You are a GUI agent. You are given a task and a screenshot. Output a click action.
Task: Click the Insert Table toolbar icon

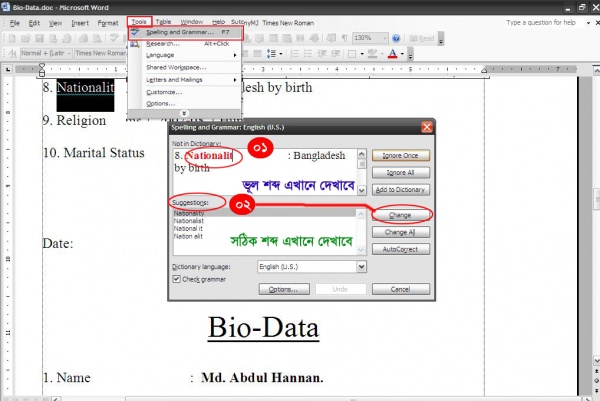click(x=274, y=38)
